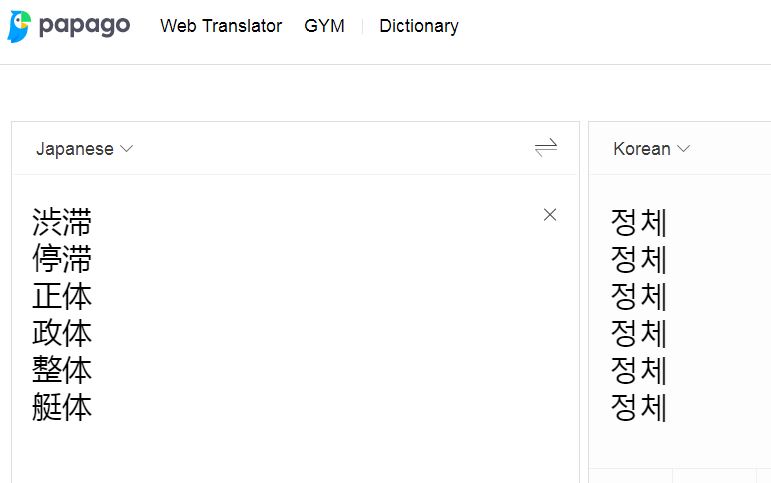771x483 pixels.
Task: Place cursor on 正体 in source text
Action: coord(62,296)
